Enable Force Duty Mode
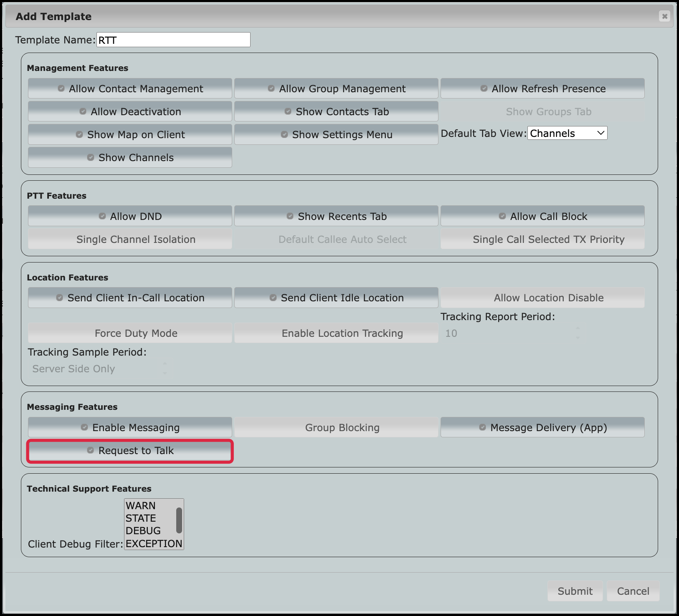This screenshot has width=679, height=616. [130, 333]
